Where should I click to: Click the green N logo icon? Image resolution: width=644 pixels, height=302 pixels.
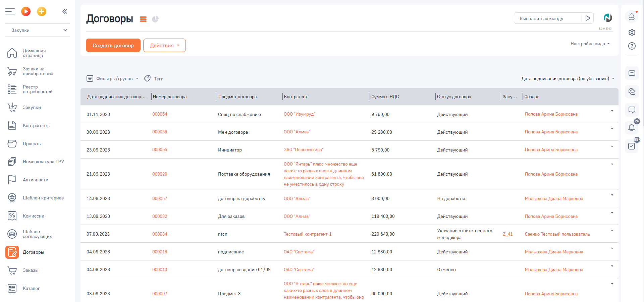click(608, 18)
